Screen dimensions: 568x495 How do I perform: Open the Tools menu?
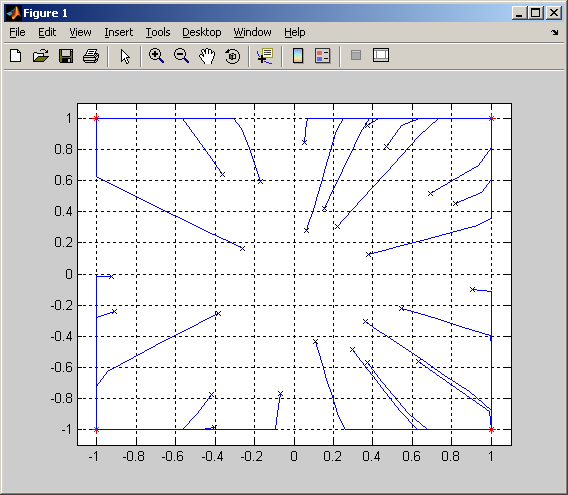(158, 32)
